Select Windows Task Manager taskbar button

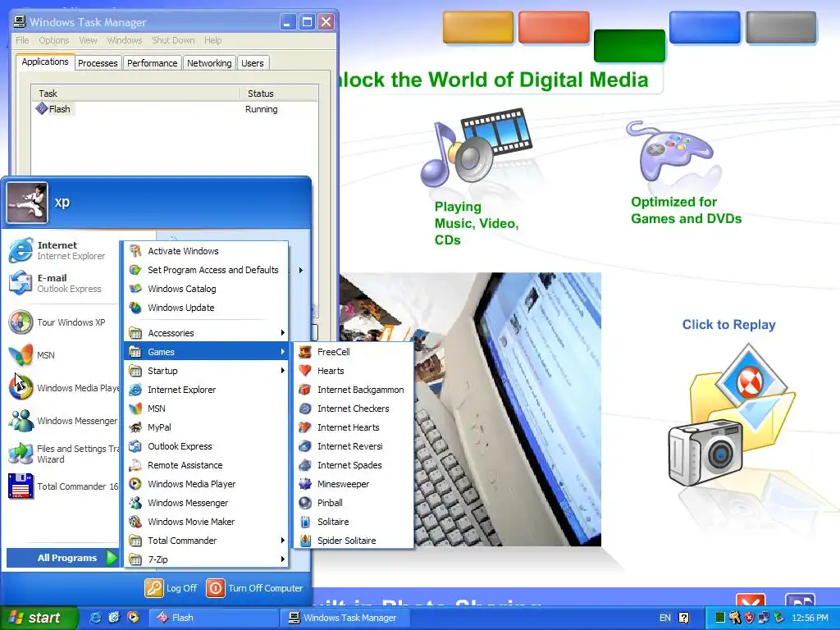[x=345, y=618]
